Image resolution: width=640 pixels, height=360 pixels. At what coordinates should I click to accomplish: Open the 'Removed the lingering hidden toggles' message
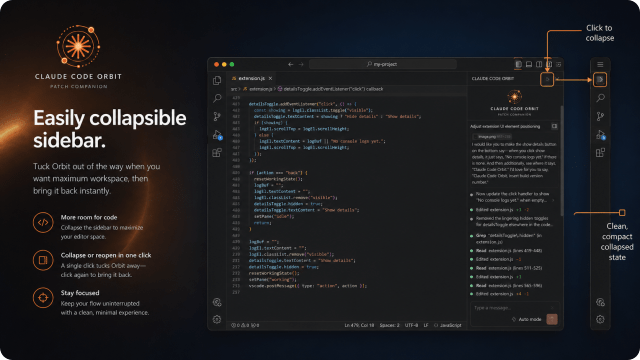click(513, 222)
